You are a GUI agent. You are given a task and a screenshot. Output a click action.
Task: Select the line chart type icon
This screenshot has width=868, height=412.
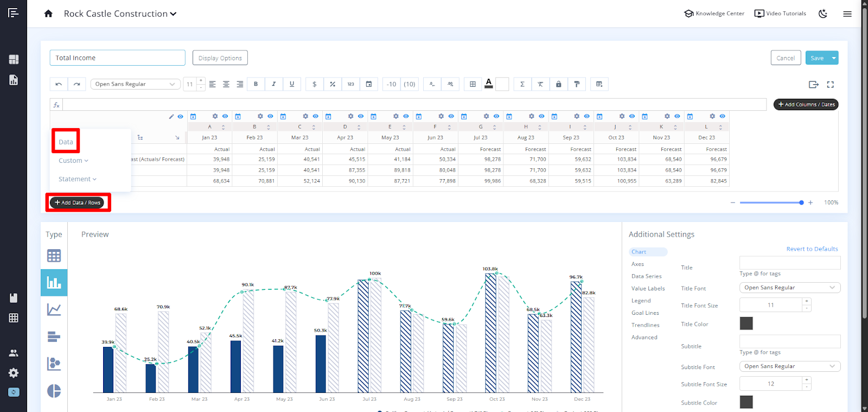click(54, 309)
